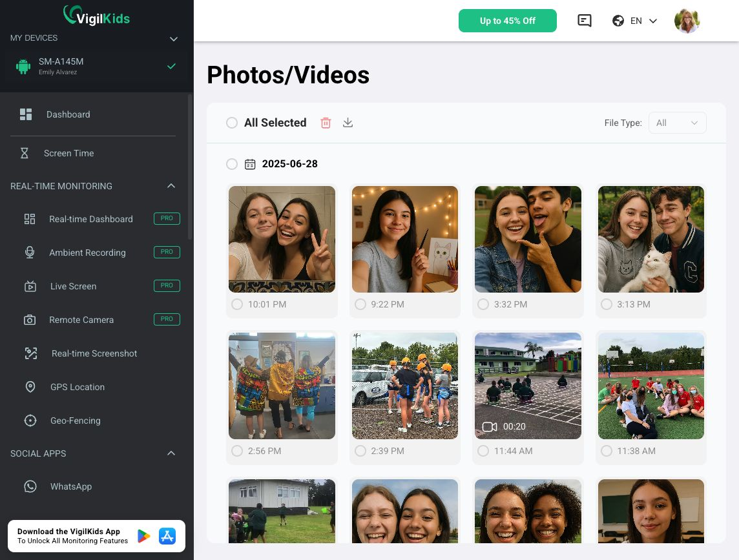Screen dimensions: 739x560
Task: Click the Real-time Screenshot icon
Action: coord(30,353)
